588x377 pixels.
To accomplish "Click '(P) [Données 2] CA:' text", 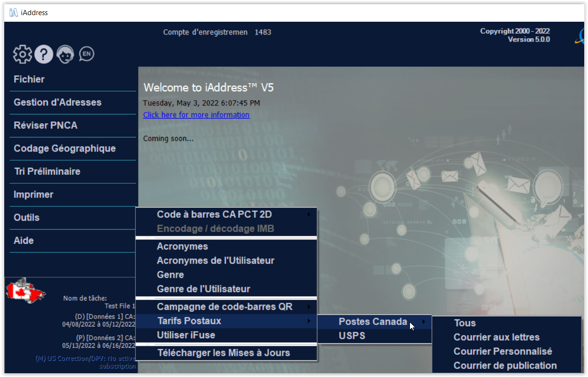I will tap(105, 338).
